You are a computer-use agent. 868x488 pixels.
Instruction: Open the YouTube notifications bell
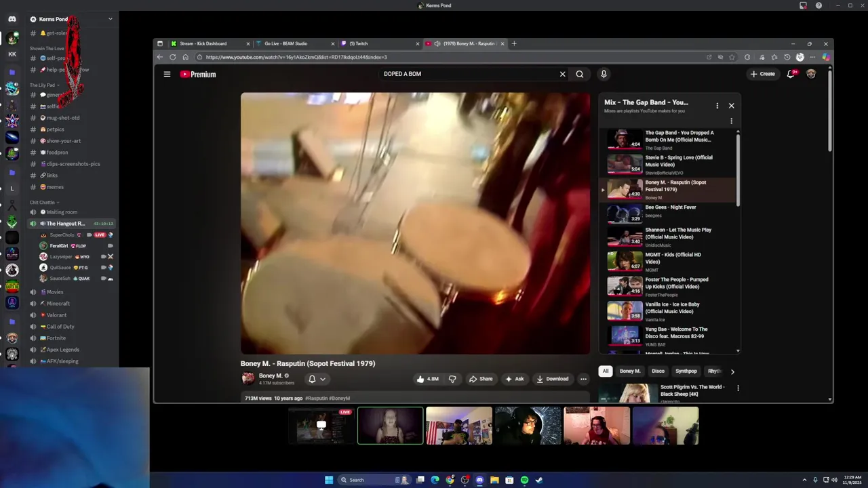[791, 74]
